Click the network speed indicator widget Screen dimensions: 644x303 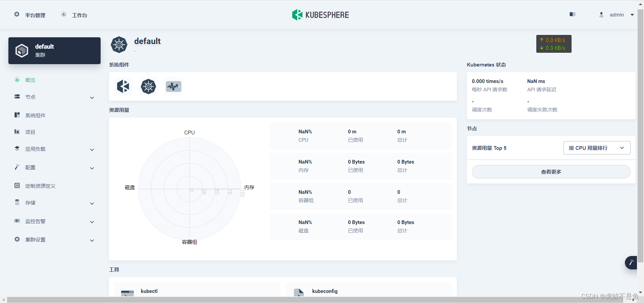[x=554, y=44]
